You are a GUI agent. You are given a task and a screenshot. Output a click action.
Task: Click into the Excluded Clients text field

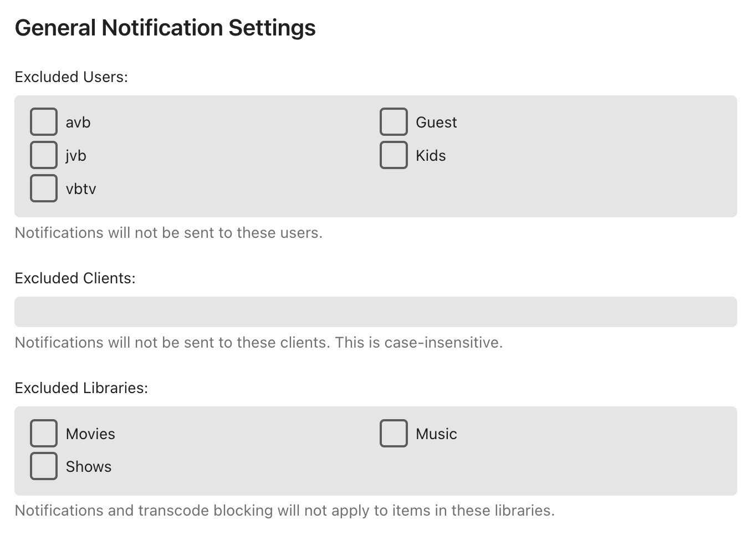(375, 312)
